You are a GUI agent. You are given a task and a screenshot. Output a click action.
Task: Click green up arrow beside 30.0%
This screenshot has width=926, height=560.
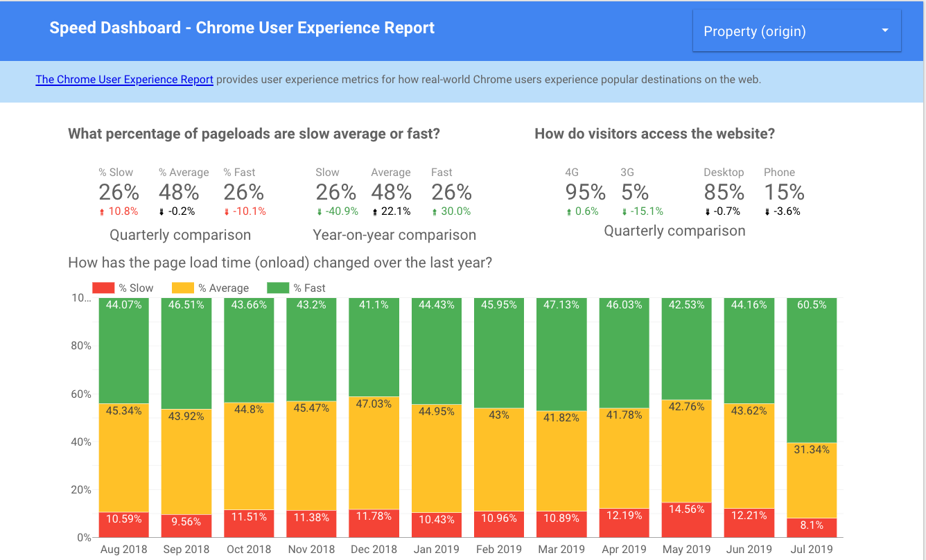pyautogui.click(x=435, y=211)
